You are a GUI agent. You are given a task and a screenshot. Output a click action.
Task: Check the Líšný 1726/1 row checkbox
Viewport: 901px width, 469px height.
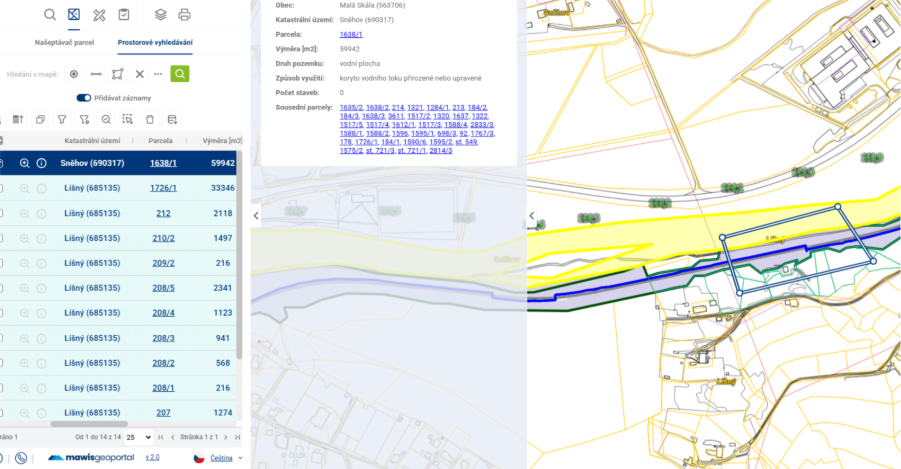click(x=2, y=188)
